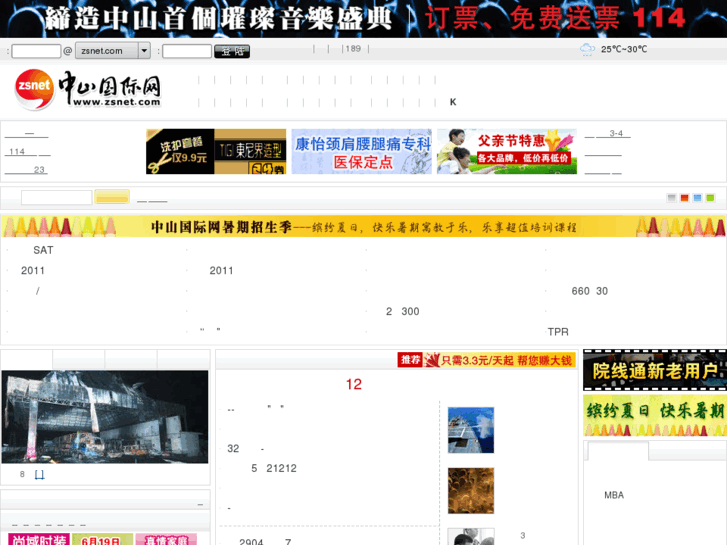Open the SAT course link

click(43, 250)
